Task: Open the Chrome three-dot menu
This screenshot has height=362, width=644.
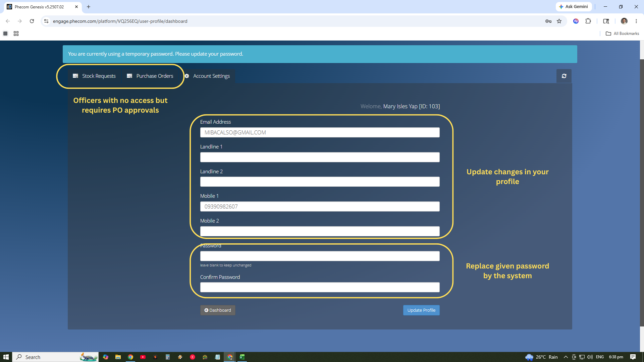Action: pos(636,21)
